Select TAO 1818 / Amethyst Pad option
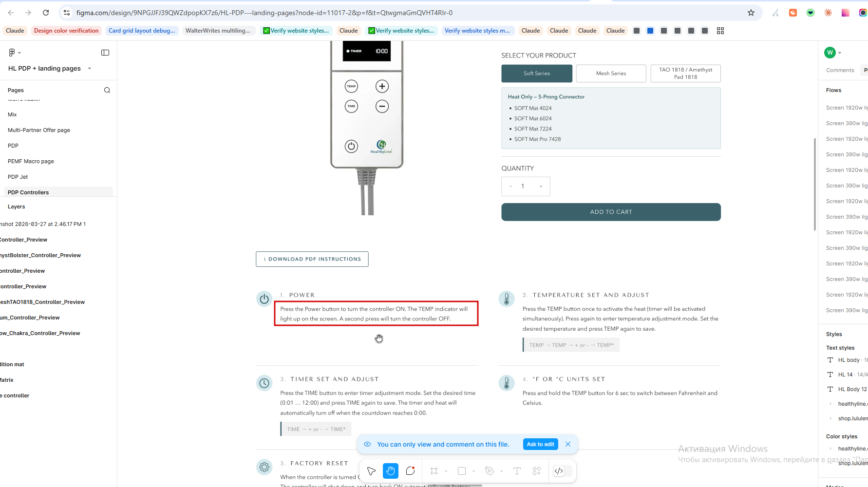The height and width of the screenshot is (487, 868). pos(685,74)
